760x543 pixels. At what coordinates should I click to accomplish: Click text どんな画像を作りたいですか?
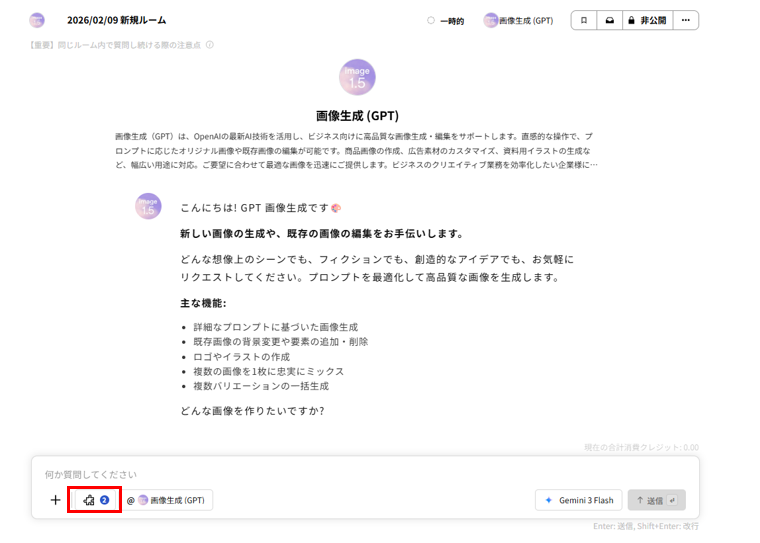click(x=252, y=411)
